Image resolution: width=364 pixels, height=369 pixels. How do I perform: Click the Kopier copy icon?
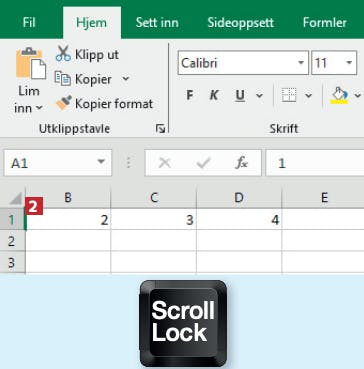coord(63,79)
